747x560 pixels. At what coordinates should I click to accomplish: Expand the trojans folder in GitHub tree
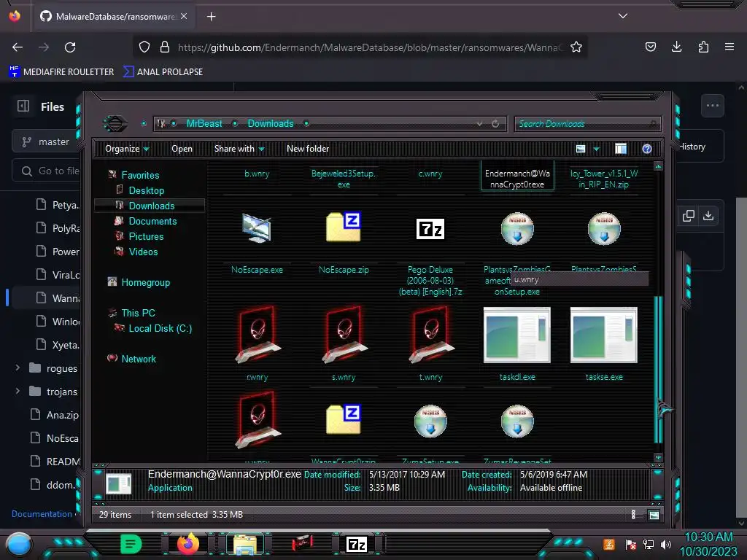[x=18, y=391]
